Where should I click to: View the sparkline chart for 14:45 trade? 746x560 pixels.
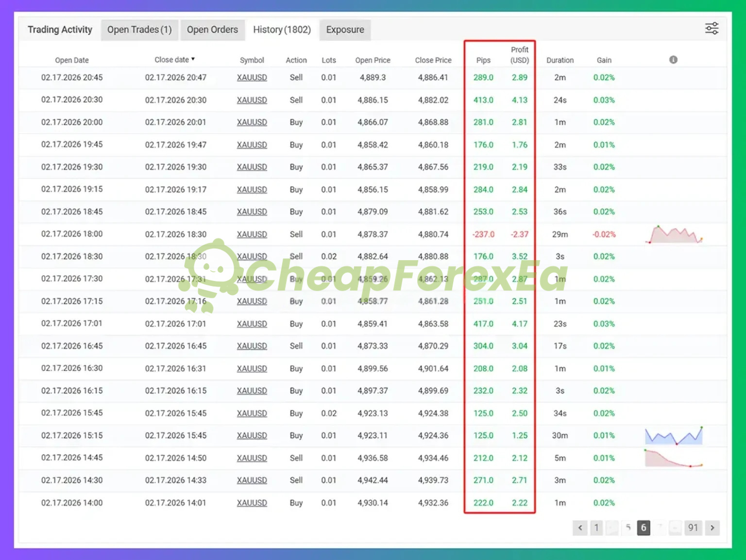[674, 458]
